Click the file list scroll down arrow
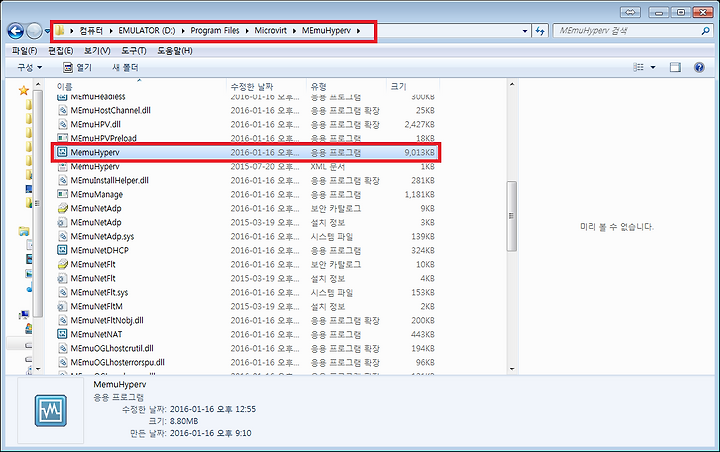The image size is (720, 452). pos(512,369)
